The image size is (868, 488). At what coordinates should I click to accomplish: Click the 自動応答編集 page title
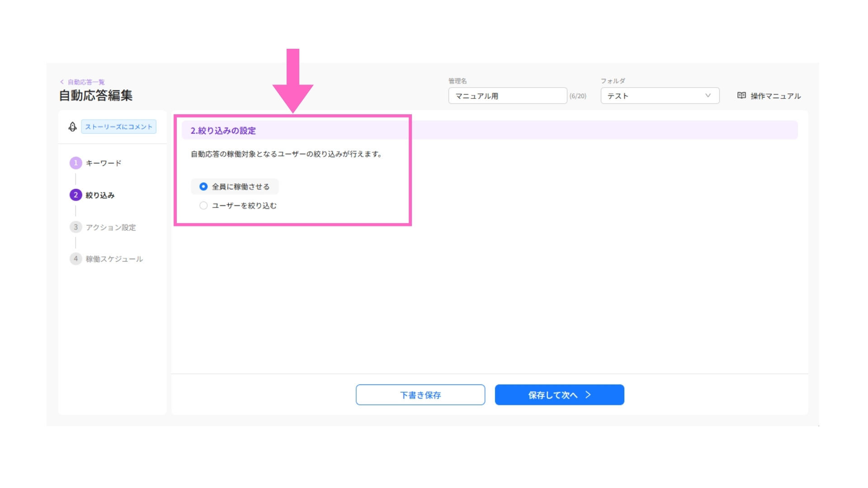point(96,96)
